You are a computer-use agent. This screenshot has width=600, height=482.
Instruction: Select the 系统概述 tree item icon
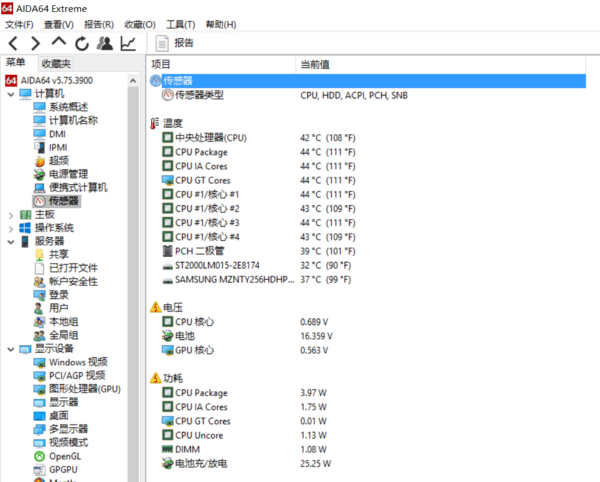point(39,107)
